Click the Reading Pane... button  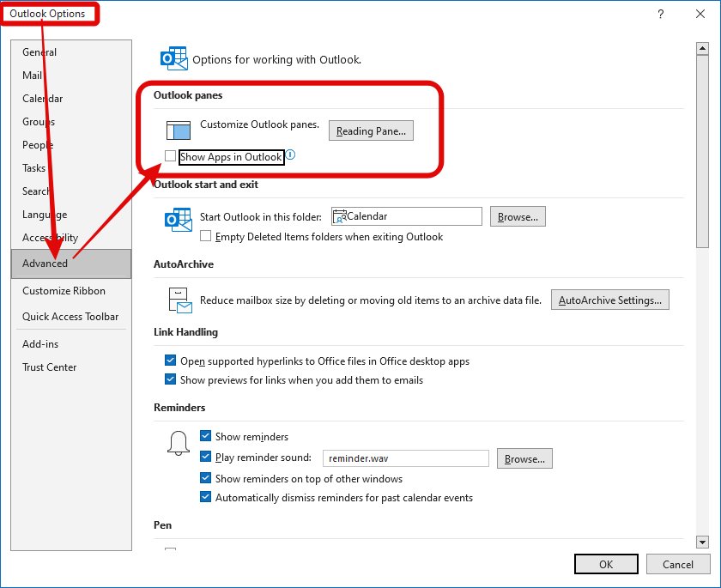pos(371,131)
